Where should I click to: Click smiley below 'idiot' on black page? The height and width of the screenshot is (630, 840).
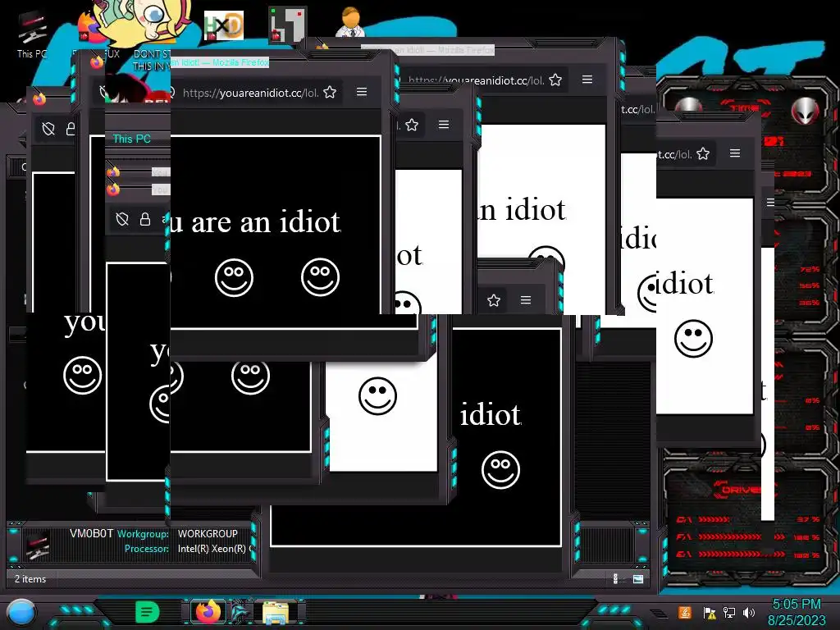point(501,470)
